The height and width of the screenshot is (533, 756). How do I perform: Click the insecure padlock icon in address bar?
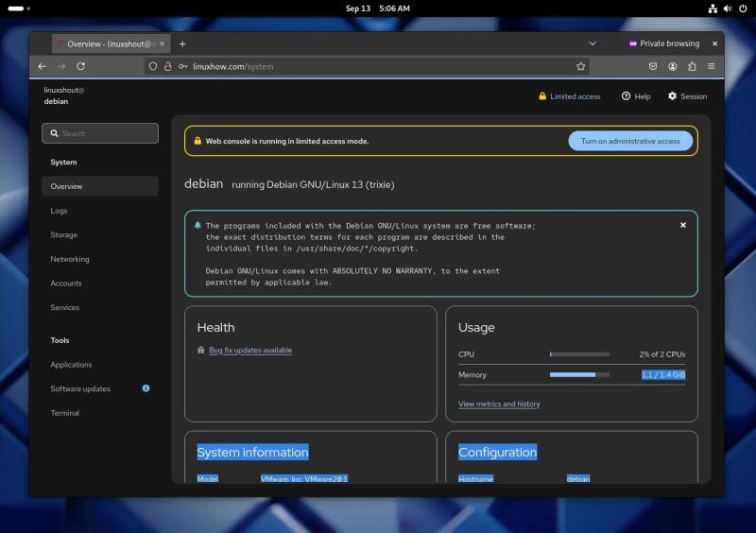click(168, 66)
